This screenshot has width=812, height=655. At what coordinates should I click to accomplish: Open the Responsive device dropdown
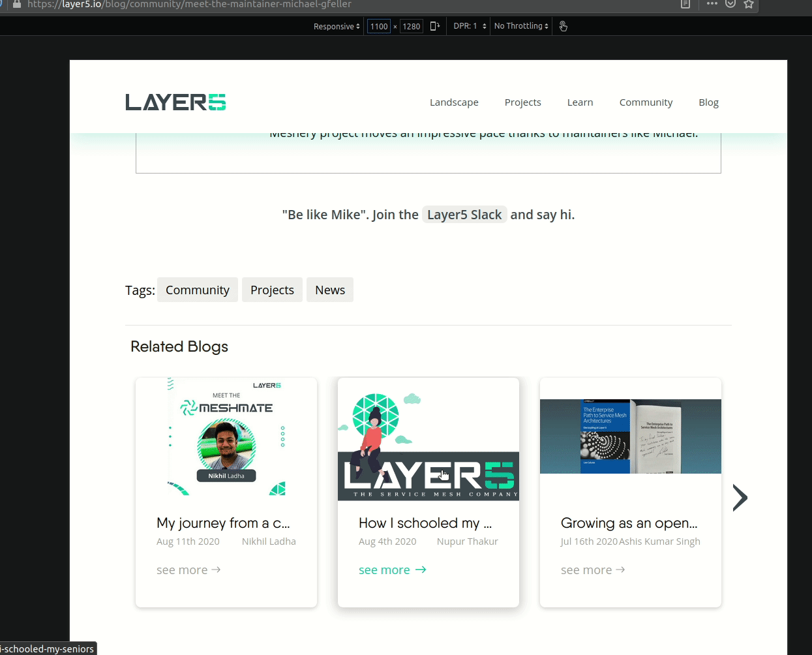(337, 26)
